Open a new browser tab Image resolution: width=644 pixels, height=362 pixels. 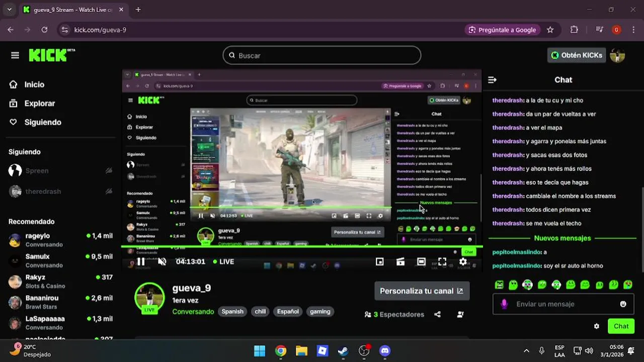(138, 10)
